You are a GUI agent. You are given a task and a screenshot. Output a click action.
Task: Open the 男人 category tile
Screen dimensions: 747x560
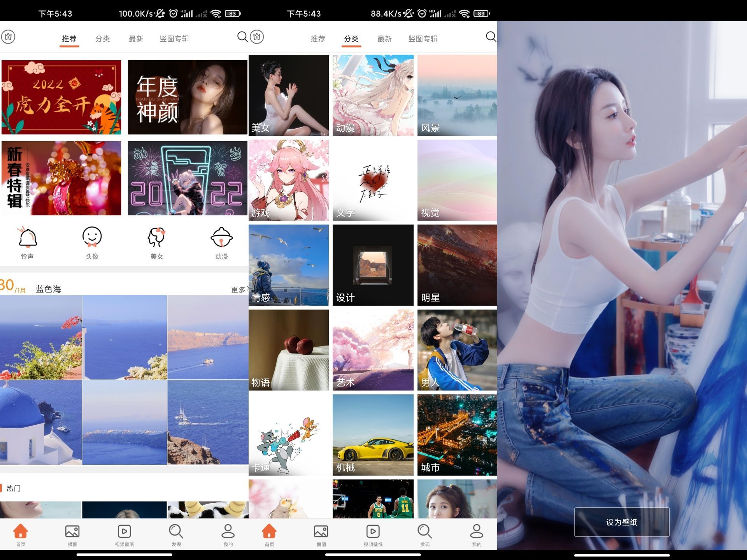coord(457,350)
